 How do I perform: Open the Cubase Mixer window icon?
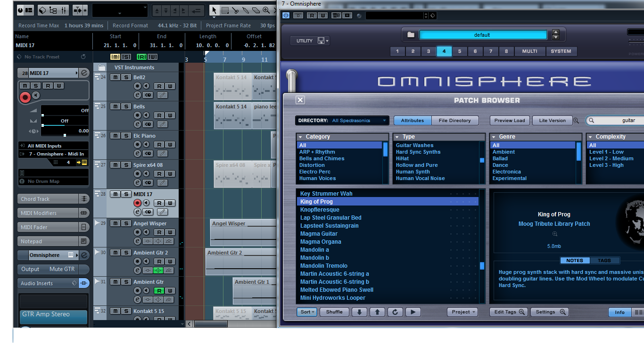pos(64,10)
